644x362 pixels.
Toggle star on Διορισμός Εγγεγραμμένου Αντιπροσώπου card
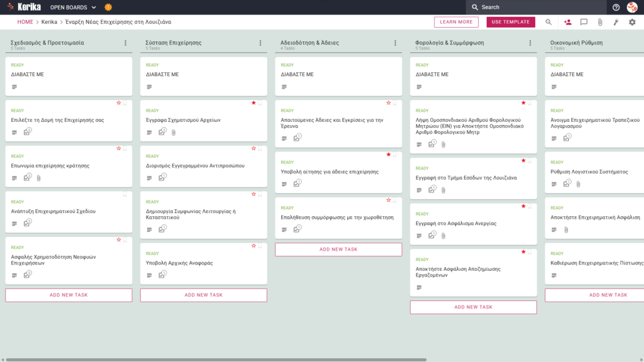(253, 148)
